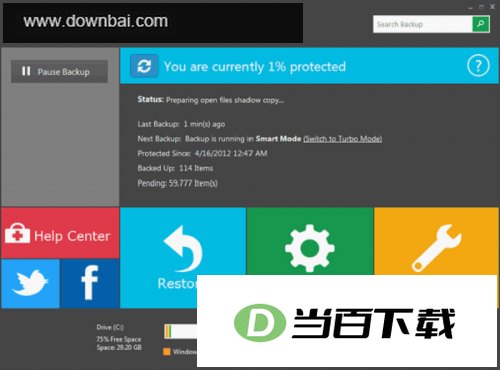This screenshot has height=370, width=500.
Task: Close the backup application window
Action: 492,7
